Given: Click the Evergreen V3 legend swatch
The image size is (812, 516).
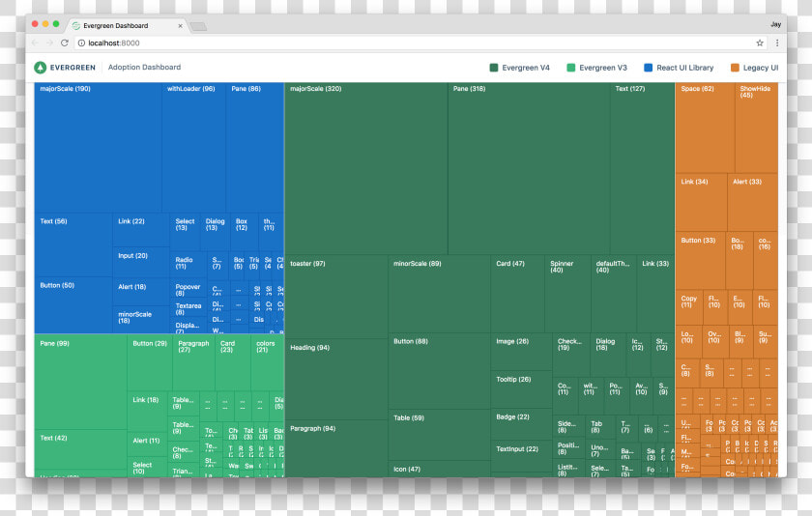Looking at the screenshot, I should click(570, 68).
